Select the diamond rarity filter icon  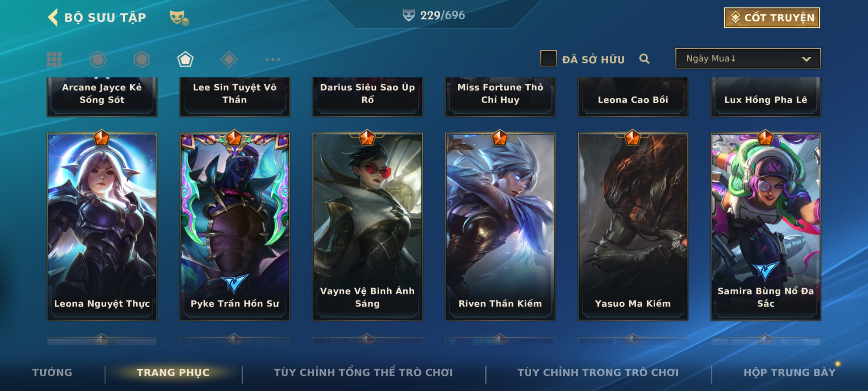pyautogui.click(x=229, y=59)
